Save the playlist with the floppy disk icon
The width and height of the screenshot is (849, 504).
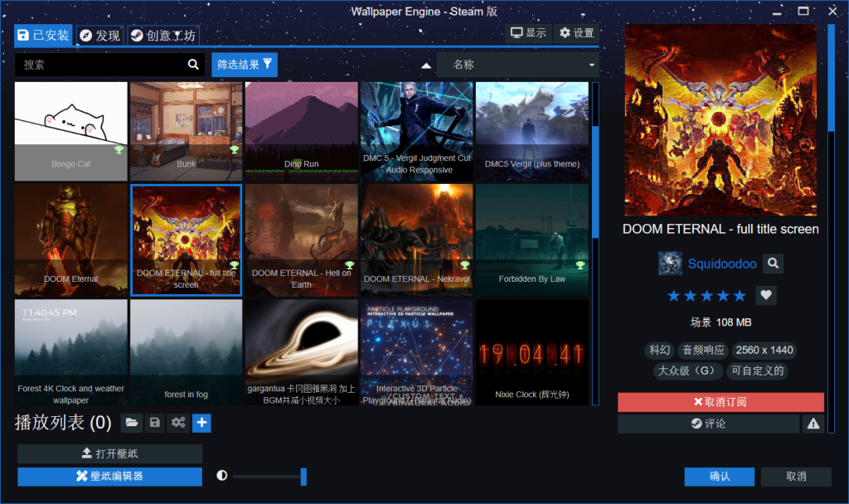[x=154, y=423]
